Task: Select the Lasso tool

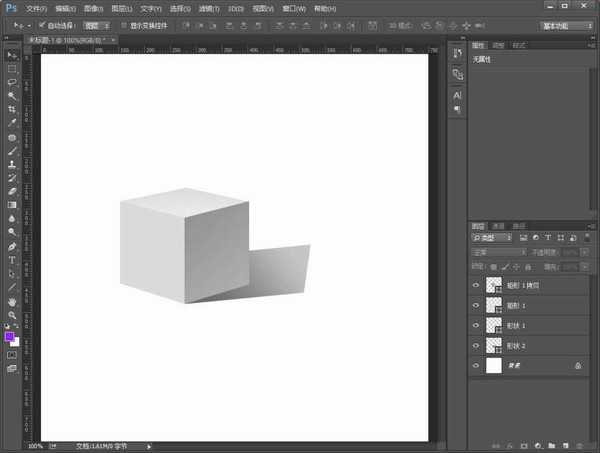Action: [12, 82]
